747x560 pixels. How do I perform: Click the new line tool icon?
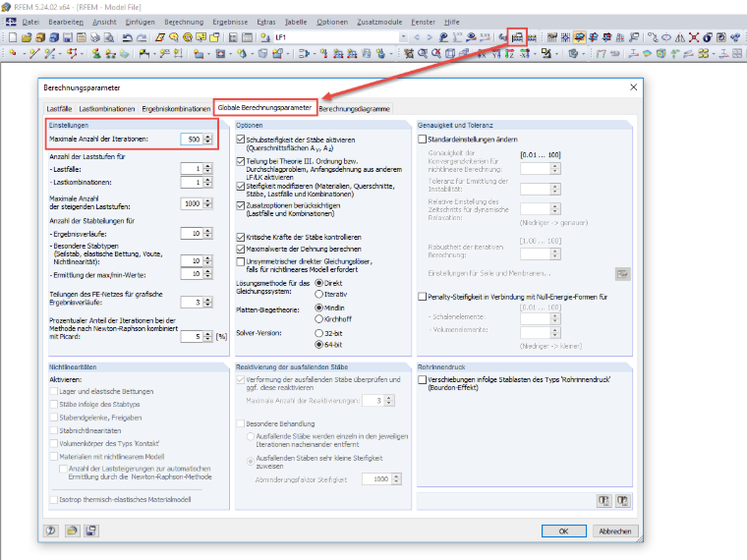(x=34, y=53)
